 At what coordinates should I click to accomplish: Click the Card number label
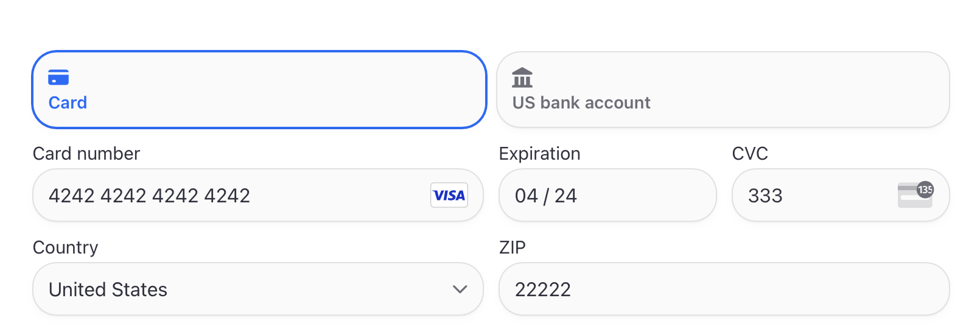coord(86,154)
